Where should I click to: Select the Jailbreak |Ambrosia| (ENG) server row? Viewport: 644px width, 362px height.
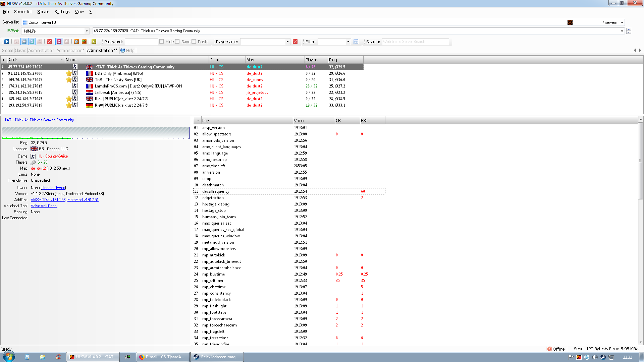(182, 93)
